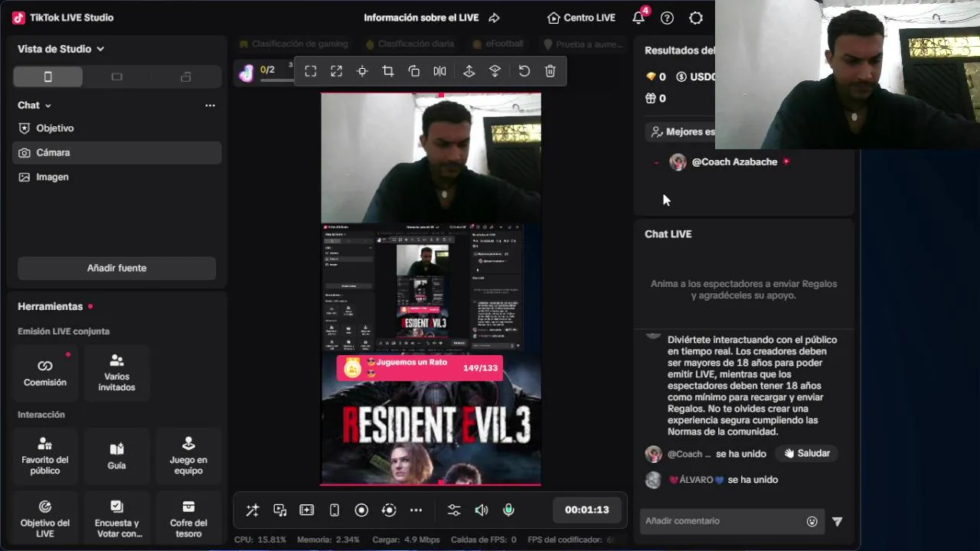Image resolution: width=980 pixels, height=551 pixels.
Task: Open the notifications bell
Action: (639, 18)
